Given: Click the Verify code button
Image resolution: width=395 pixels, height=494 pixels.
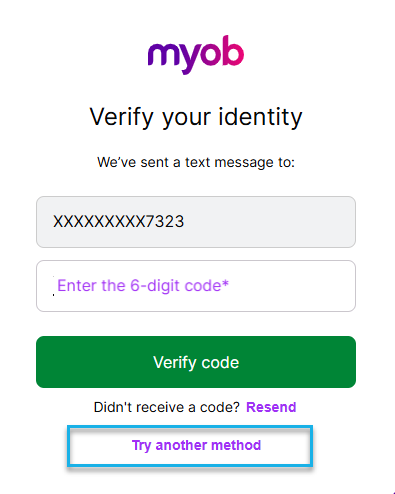Looking at the screenshot, I should [x=196, y=362].
